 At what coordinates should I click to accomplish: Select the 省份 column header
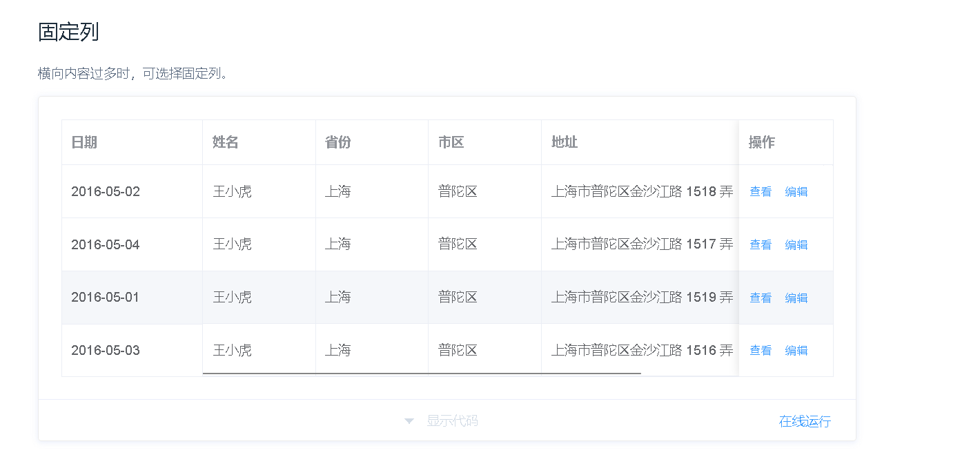(337, 142)
